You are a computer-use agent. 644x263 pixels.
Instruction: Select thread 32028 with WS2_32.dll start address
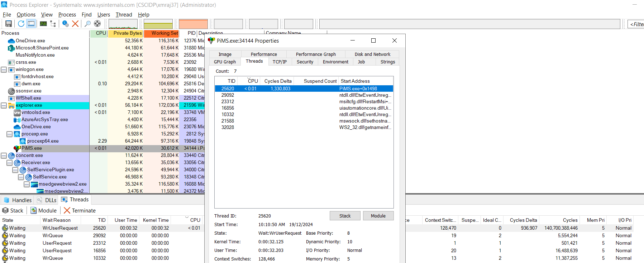pos(304,128)
